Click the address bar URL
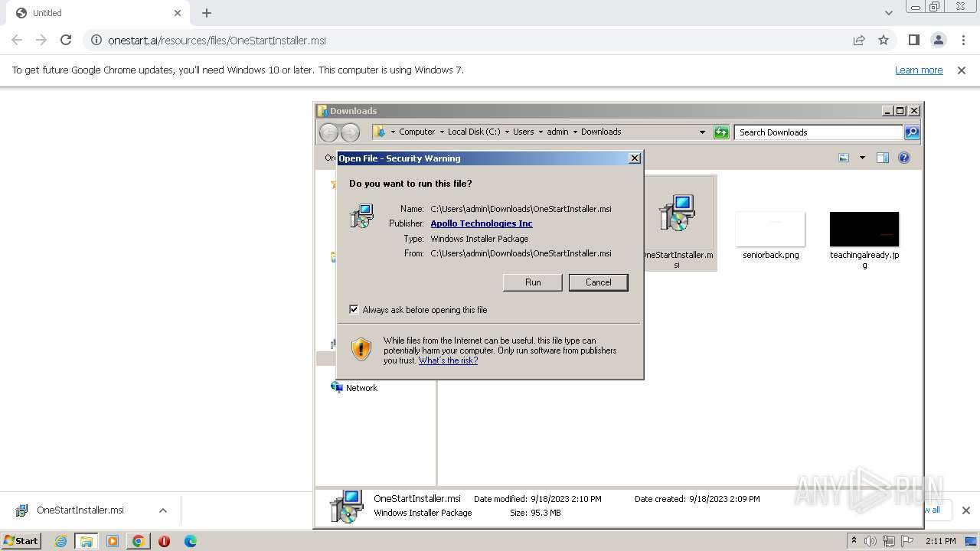This screenshot has width=980, height=551. click(217, 40)
